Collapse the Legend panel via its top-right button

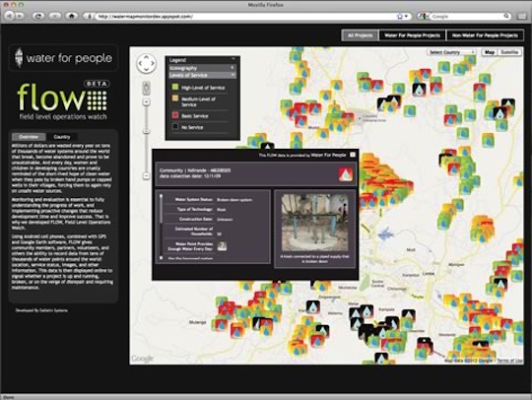tap(233, 59)
